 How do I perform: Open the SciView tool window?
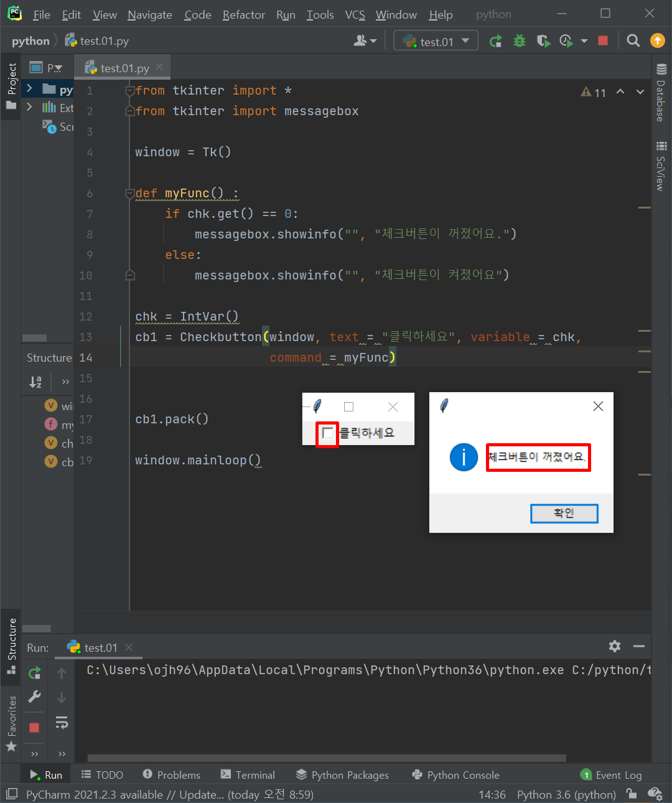(x=661, y=166)
